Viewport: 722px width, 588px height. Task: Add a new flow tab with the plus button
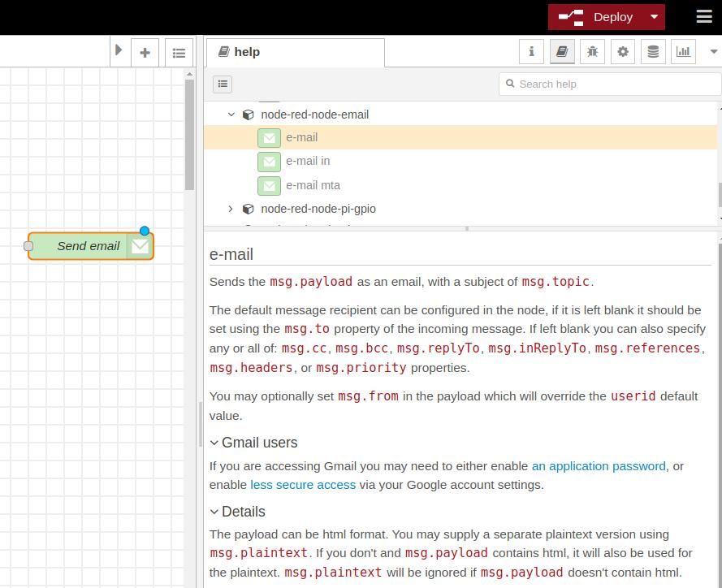coord(145,53)
